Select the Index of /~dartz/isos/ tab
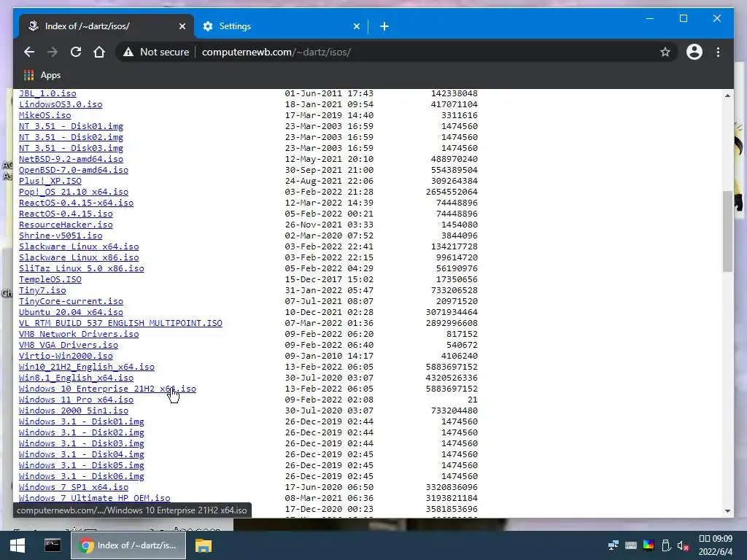Screen dimensions: 747x560 pyautogui.click(x=107, y=26)
